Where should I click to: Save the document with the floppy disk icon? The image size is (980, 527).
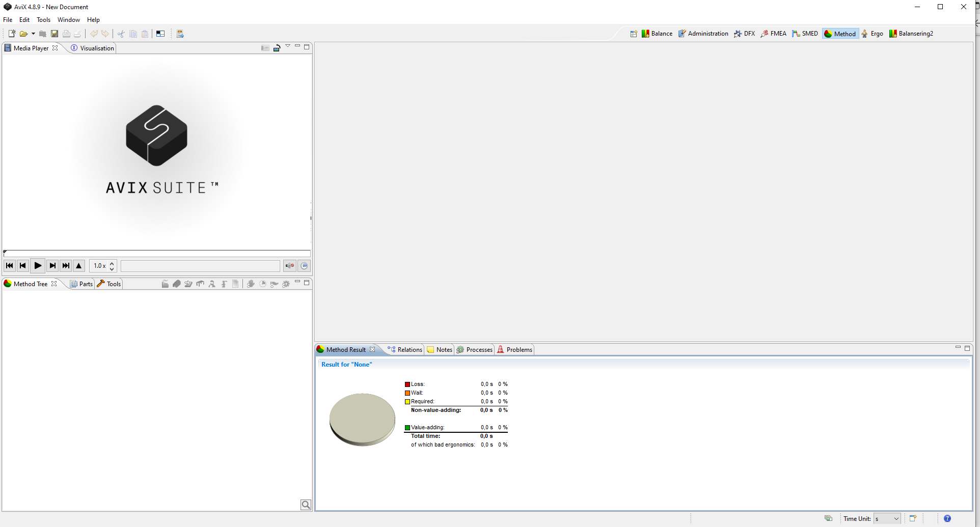click(x=55, y=34)
